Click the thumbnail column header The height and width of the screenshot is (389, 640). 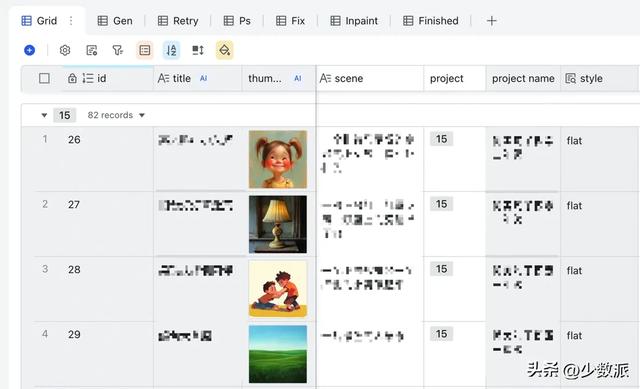tap(279, 78)
